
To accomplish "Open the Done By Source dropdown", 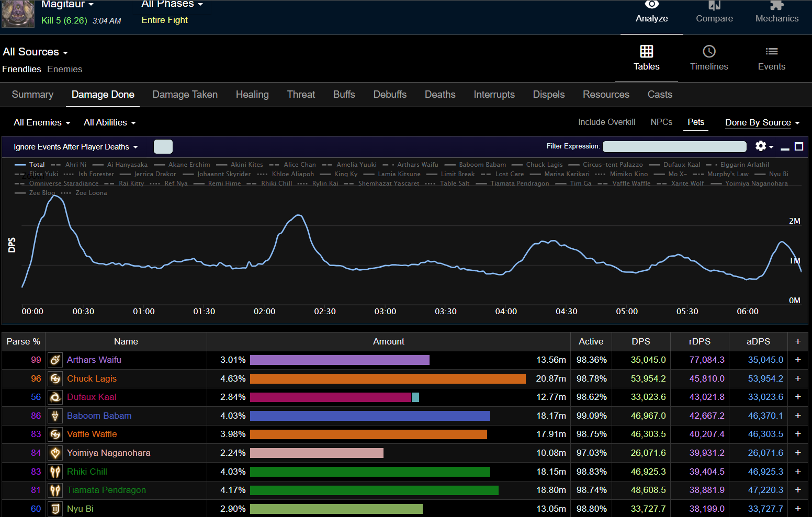I will [762, 122].
